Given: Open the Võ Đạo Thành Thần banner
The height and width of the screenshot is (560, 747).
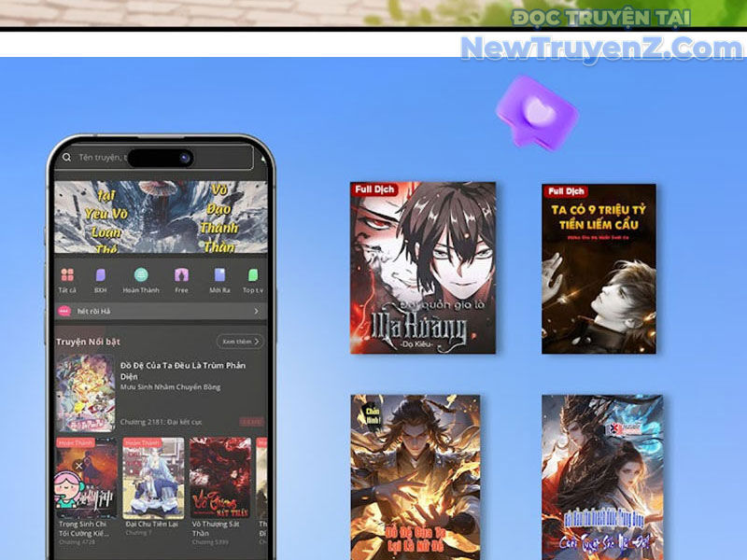Looking at the screenshot, I should (219, 217).
